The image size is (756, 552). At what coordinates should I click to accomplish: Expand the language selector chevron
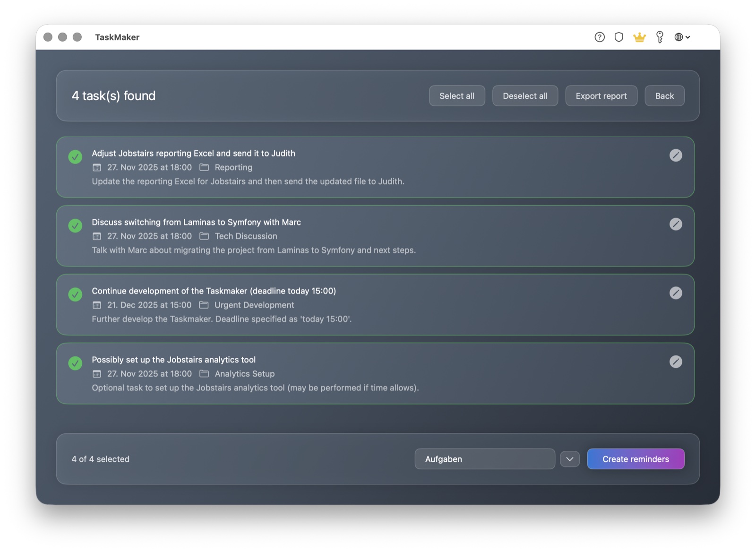(687, 37)
